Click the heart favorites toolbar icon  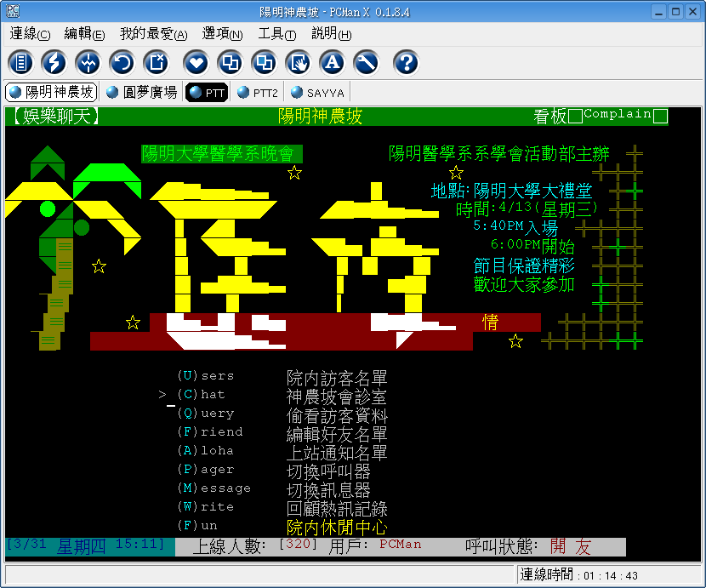[196, 63]
